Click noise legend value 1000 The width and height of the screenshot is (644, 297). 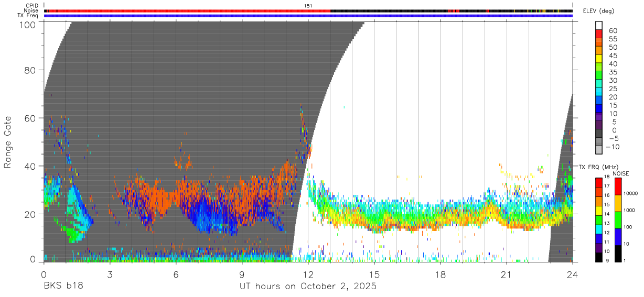click(629, 210)
